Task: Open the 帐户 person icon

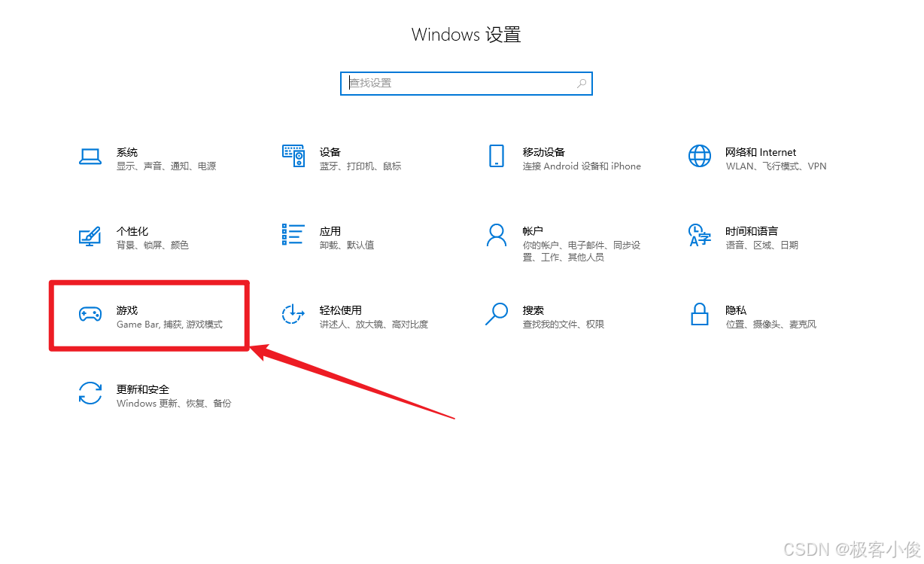Action: tap(497, 235)
